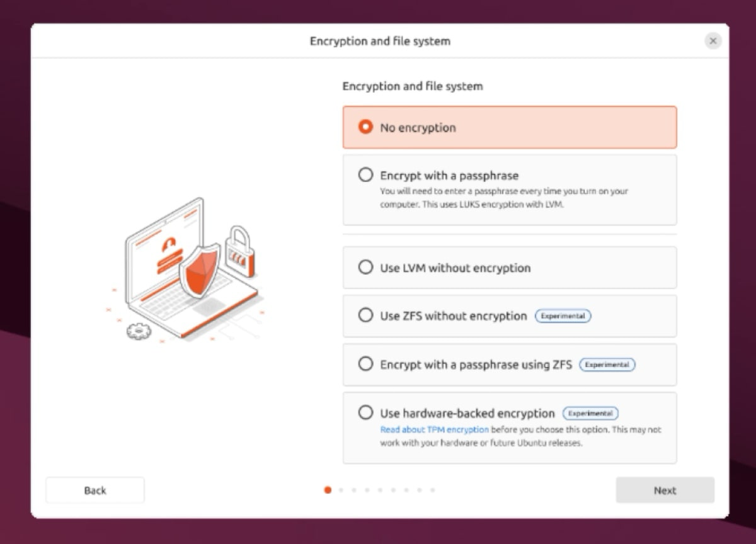
Task: Click the Experimental badge on passphrase using ZFS
Action: [x=607, y=365]
